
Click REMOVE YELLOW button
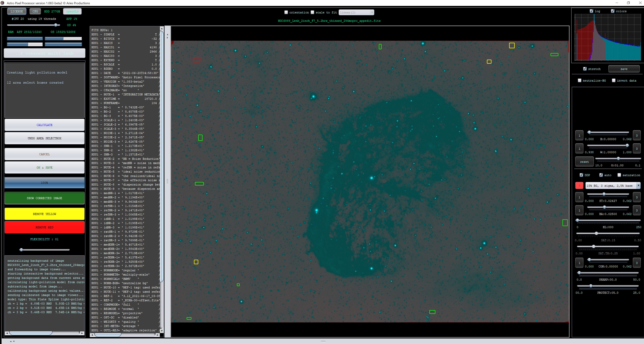44,214
